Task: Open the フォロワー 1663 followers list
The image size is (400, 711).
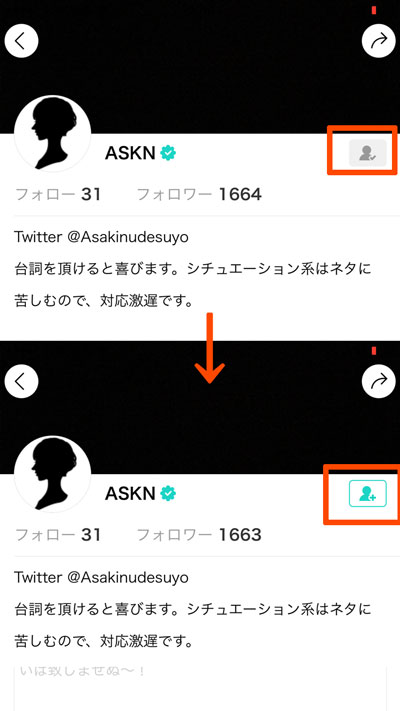Action: (x=199, y=535)
